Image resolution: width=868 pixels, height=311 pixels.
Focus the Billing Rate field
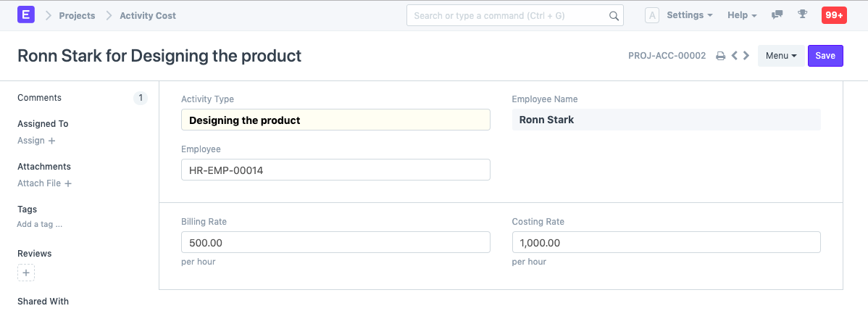click(x=335, y=242)
